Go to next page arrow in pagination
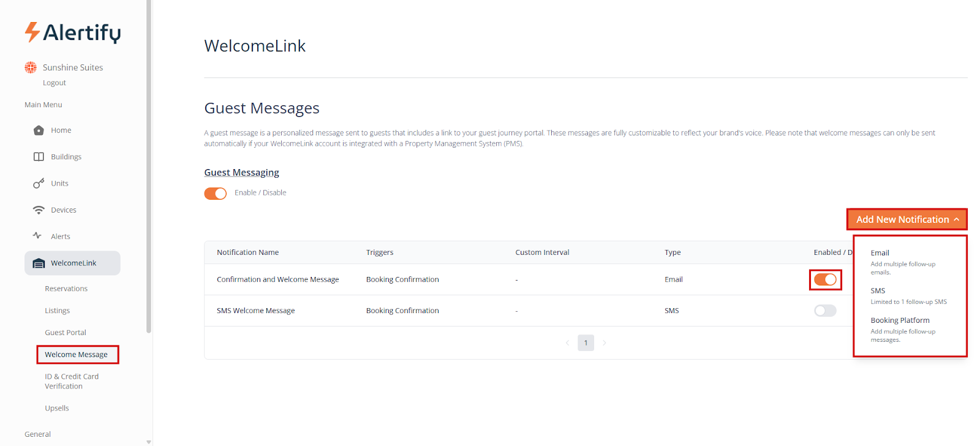This screenshot has width=980, height=446. click(x=605, y=343)
